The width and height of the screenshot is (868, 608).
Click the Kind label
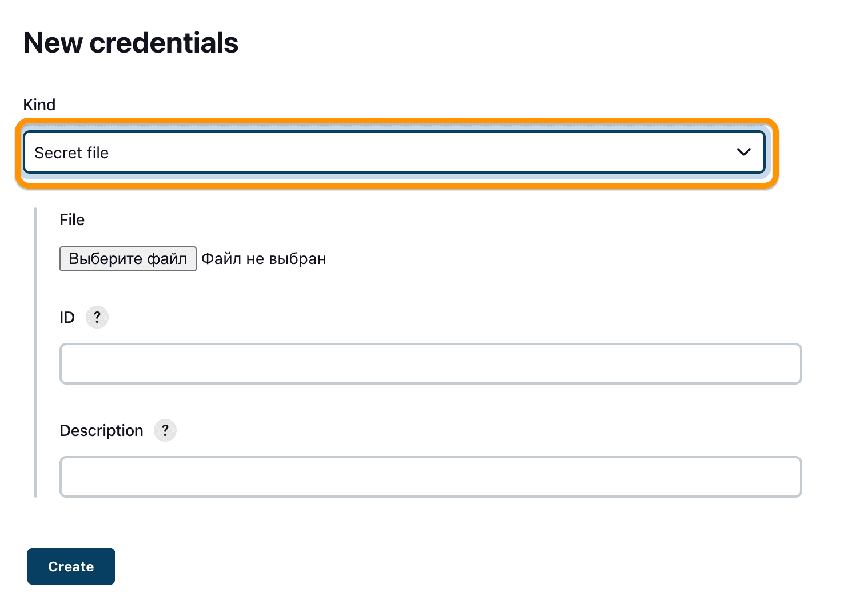point(39,105)
